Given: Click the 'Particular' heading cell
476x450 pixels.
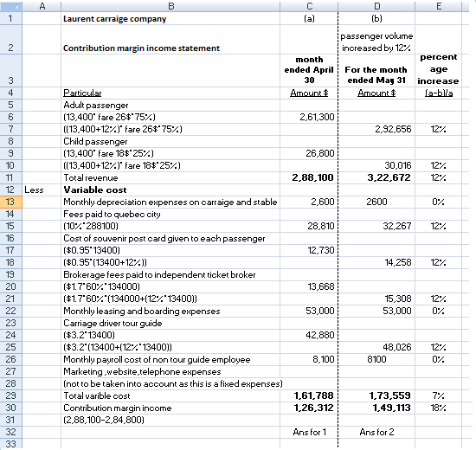Looking at the screenshot, I should 170,93.
